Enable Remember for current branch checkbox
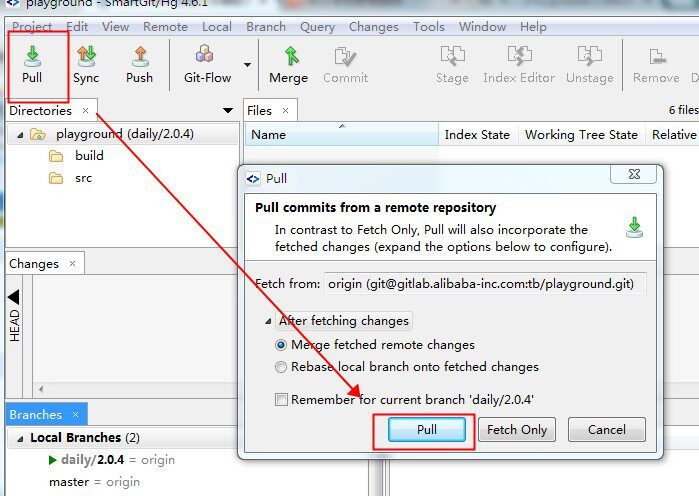 coord(282,399)
